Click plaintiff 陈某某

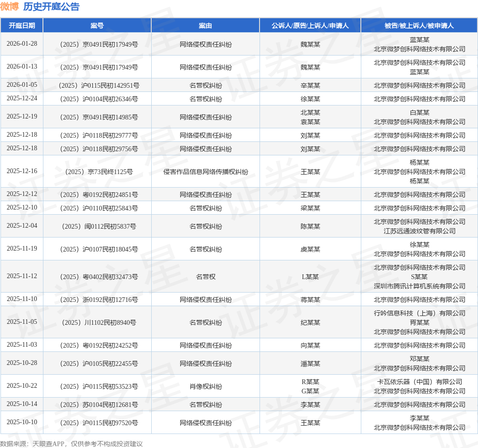310,226
